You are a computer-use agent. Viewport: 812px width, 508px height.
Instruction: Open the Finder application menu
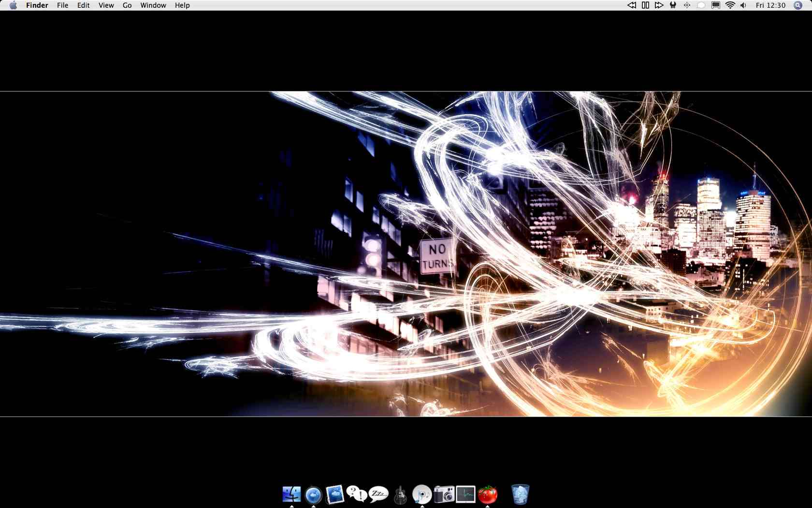tap(37, 5)
